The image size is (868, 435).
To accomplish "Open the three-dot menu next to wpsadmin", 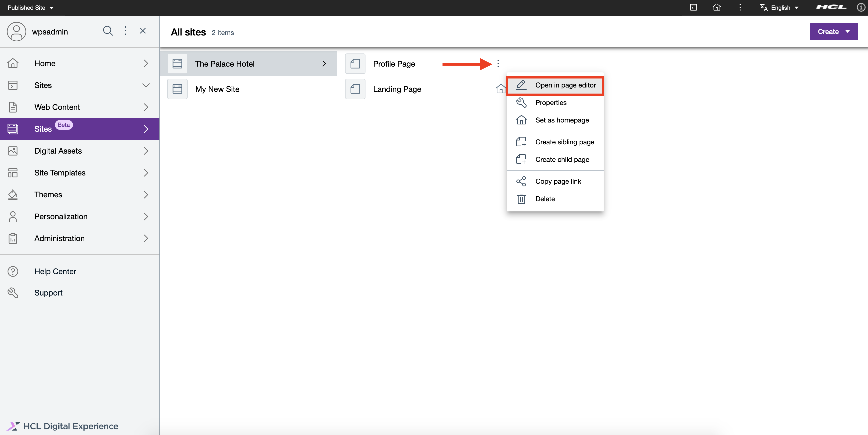I will (125, 31).
